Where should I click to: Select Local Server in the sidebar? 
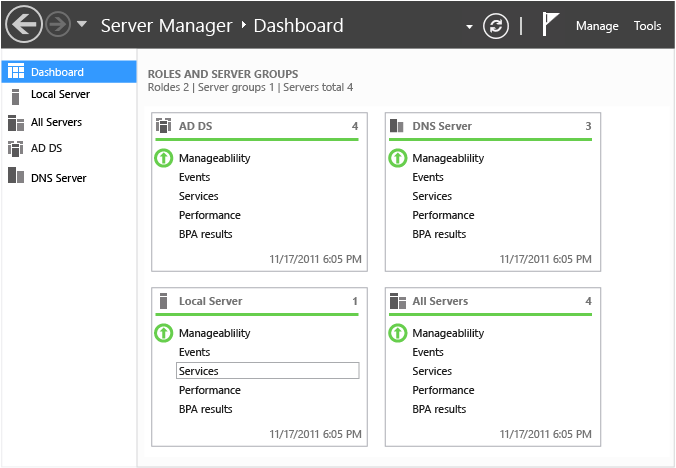pyautogui.click(x=60, y=95)
